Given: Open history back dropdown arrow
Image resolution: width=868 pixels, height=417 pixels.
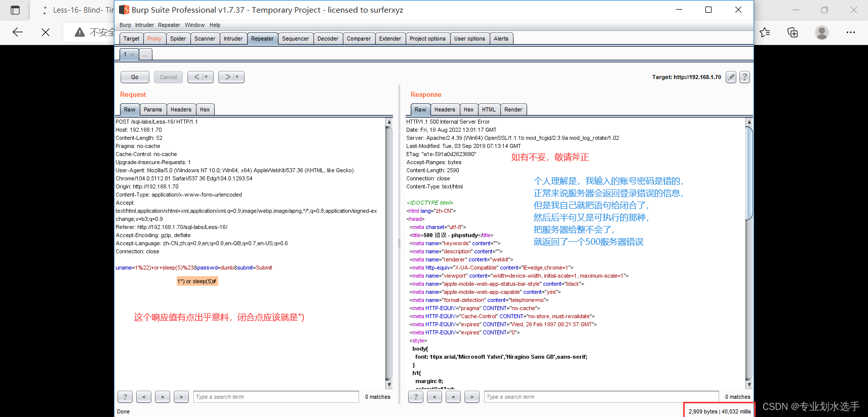Looking at the screenshot, I should (206, 77).
